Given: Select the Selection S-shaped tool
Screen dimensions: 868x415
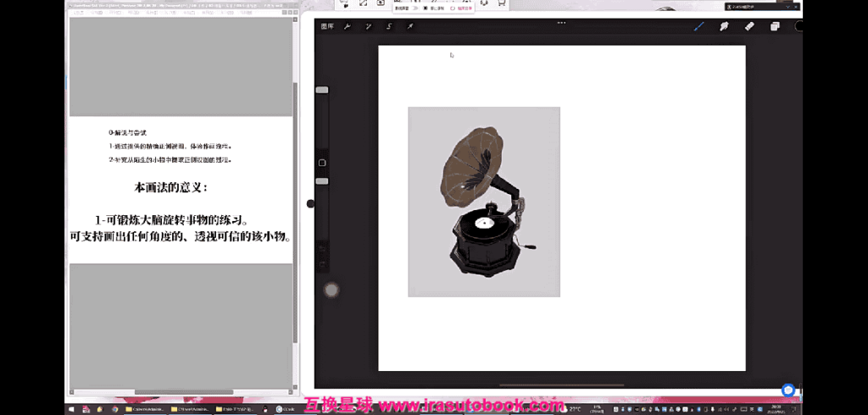Looking at the screenshot, I should click(x=389, y=26).
